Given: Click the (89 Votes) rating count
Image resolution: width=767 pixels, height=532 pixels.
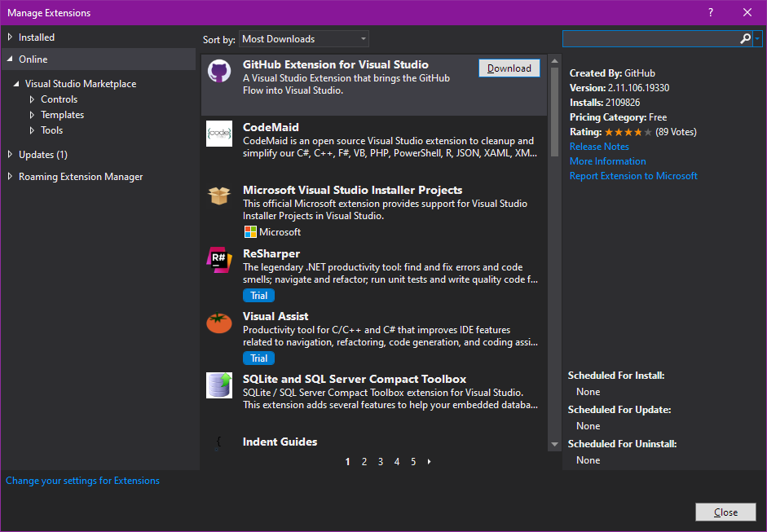Looking at the screenshot, I should [x=676, y=132].
